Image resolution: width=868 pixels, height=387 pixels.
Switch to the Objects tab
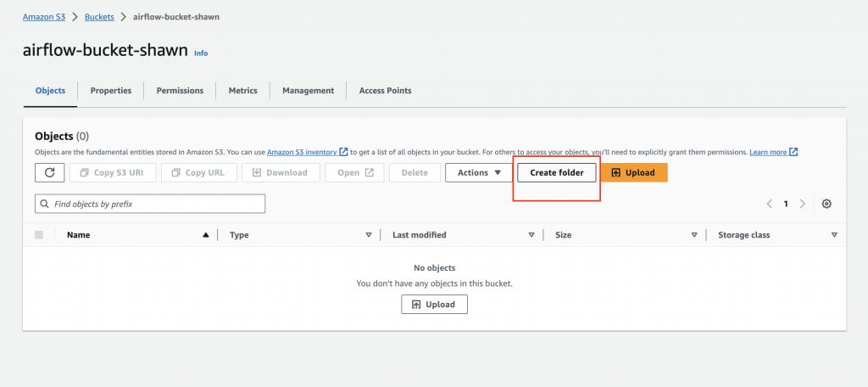[x=50, y=90]
